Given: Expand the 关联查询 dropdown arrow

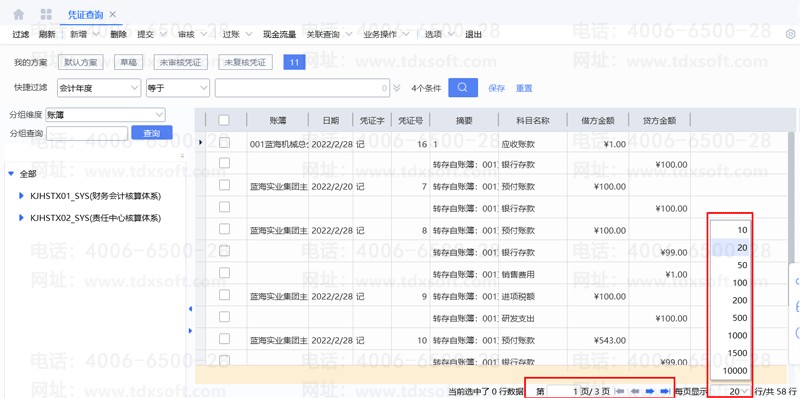Looking at the screenshot, I should coord(349,34).
